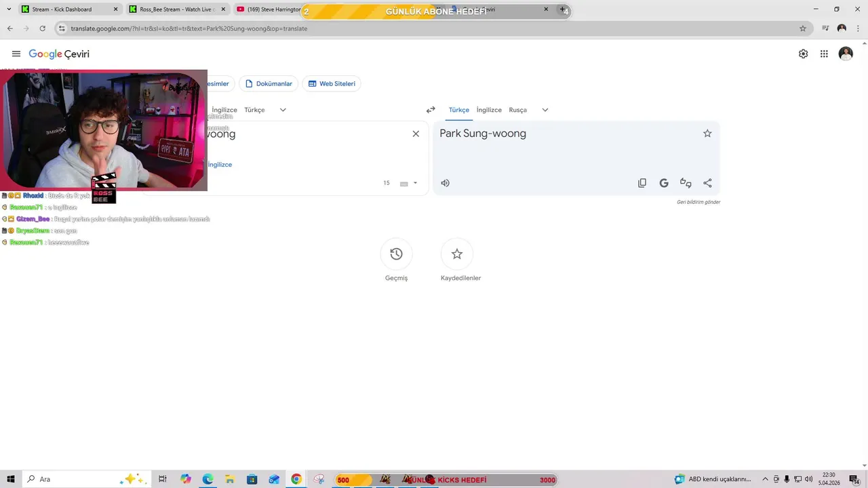This screenshot has height=488, width=868.
Task: Open saved translations (Kaydedilenler)
Action: [x=457, y=254]
